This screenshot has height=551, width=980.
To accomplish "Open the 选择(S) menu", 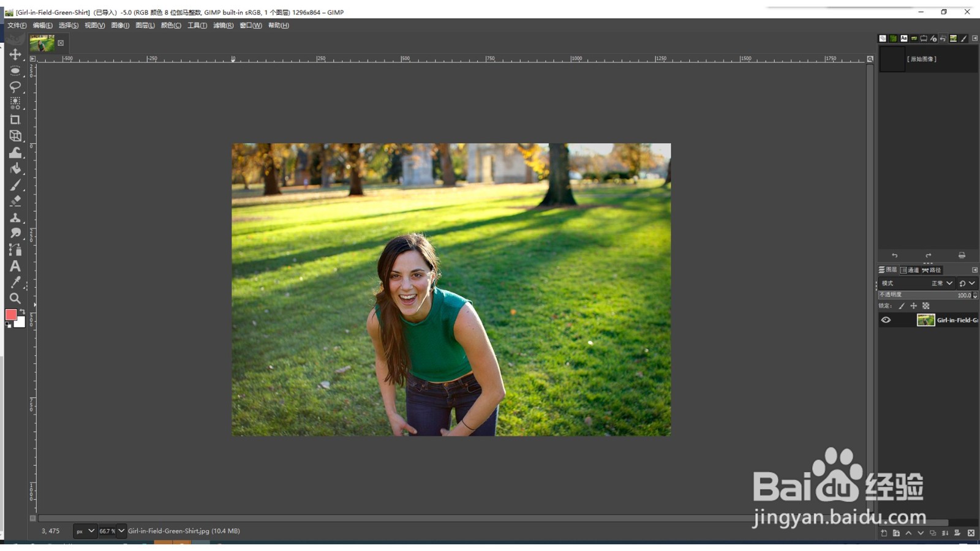I will pyautogui.click(x=69, y=26).
